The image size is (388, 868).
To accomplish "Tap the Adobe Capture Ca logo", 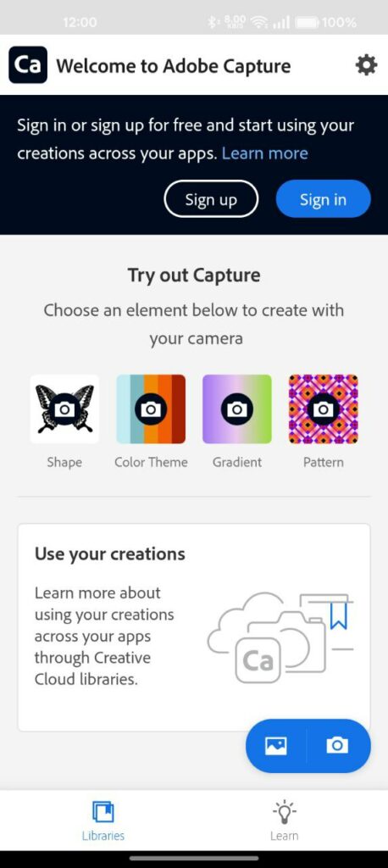I will coord(28,65).
